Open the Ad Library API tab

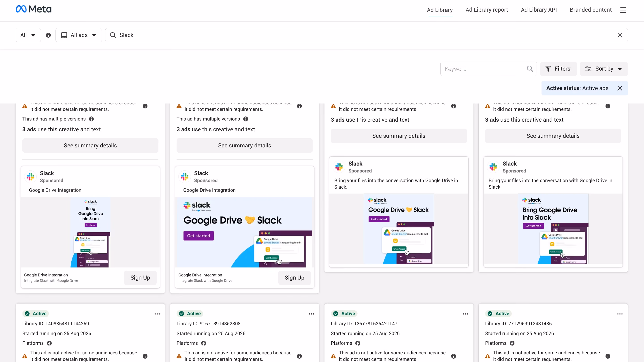click(x=539, y=10)
